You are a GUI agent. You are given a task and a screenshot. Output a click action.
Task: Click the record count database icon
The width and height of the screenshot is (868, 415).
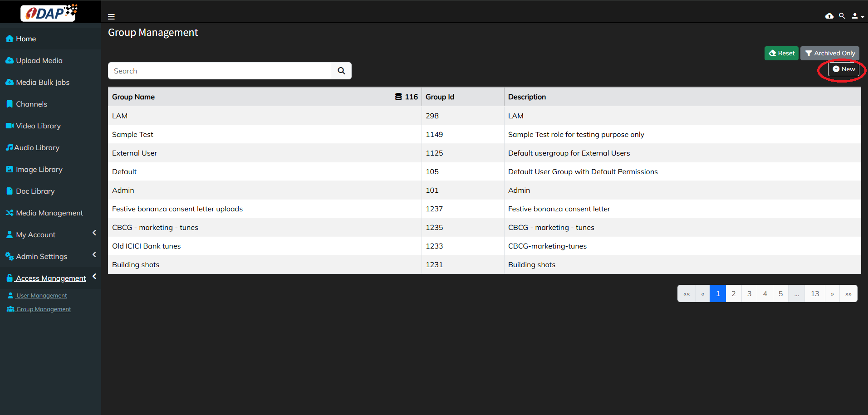[x=398, y=97]
